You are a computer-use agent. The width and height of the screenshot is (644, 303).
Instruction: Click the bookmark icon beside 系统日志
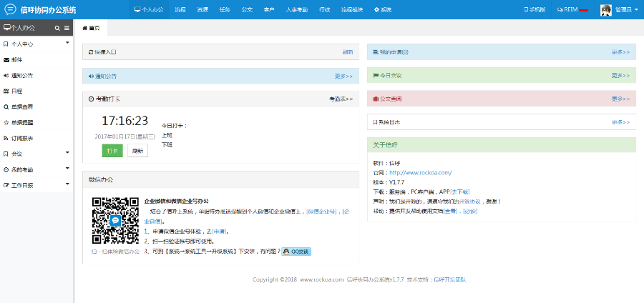374,122
